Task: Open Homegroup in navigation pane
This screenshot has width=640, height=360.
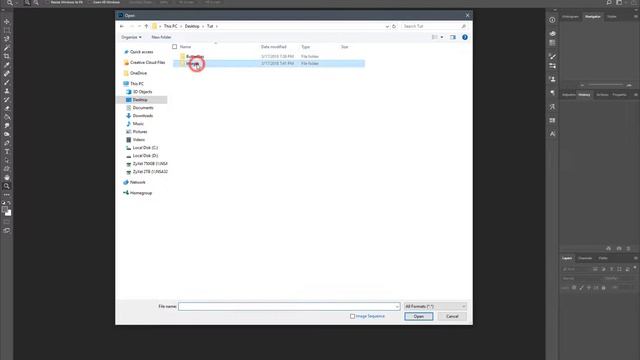Action: [141, 193]
